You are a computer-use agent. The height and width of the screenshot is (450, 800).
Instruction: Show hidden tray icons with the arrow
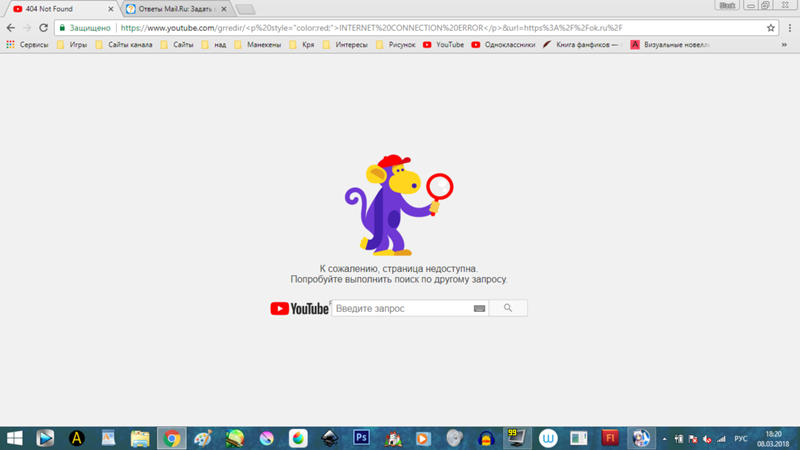(664, 439)
